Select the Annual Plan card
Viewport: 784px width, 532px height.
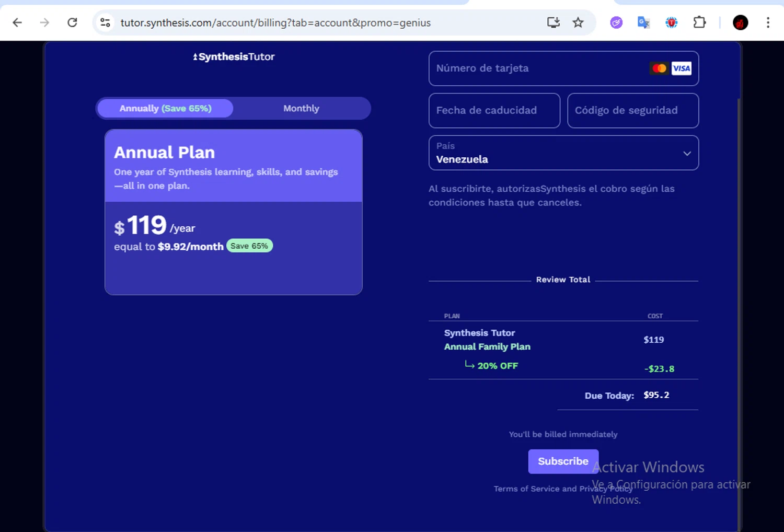(x=234, y=212)
